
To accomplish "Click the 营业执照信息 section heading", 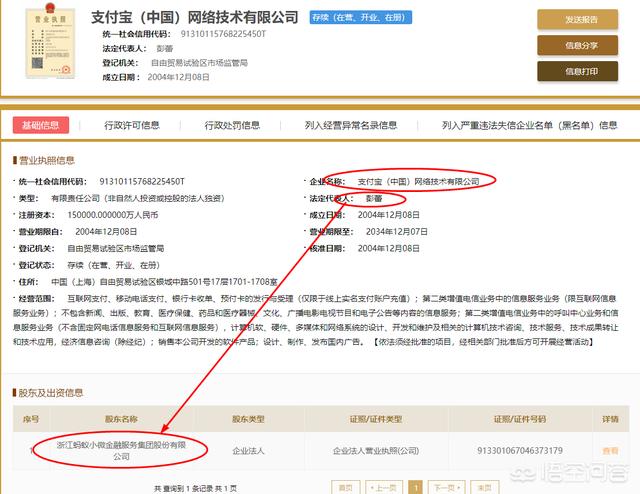I will (44, 160).
